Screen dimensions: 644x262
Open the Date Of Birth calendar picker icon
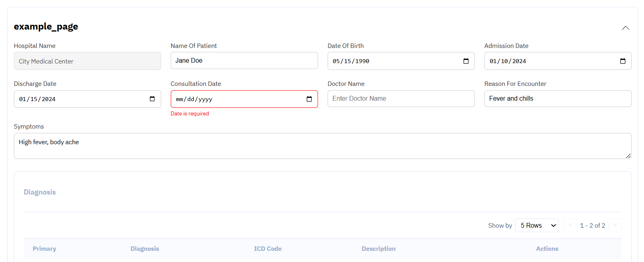click(466, 61)
